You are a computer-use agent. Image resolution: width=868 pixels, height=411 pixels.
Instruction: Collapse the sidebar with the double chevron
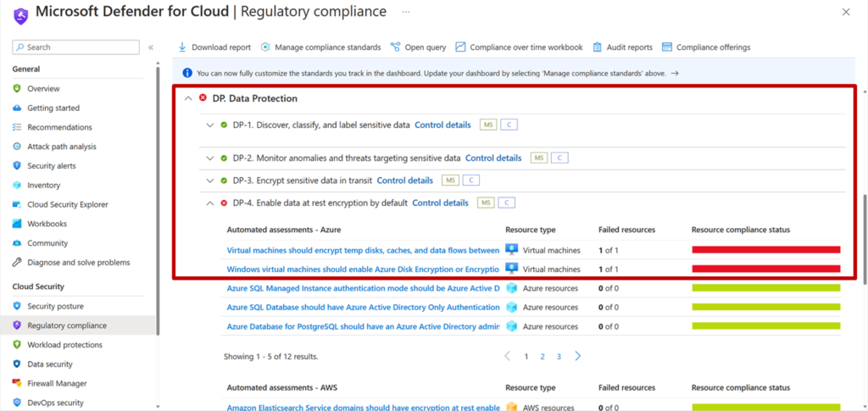click(151, 47)
